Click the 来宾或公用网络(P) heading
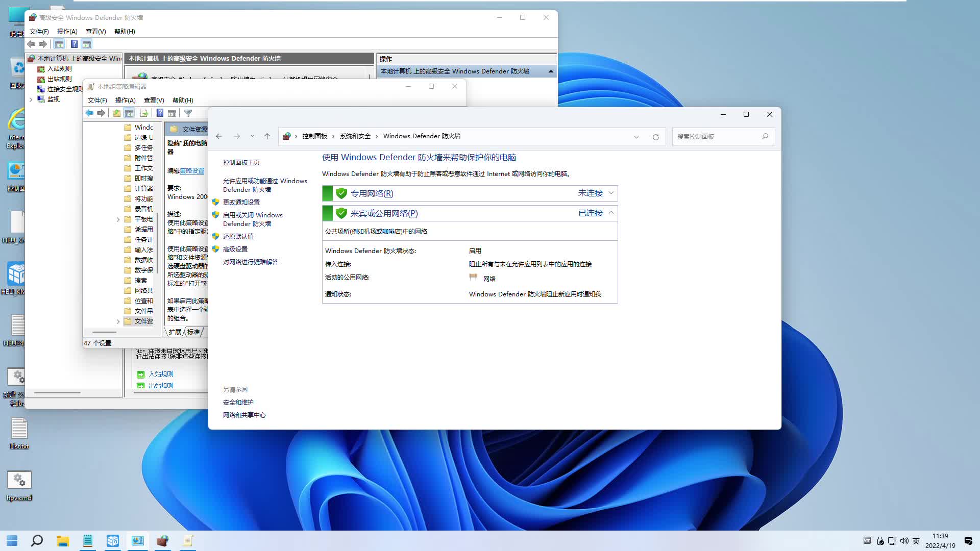The width and height of the screenshot is (980, 551). [384, 214]
